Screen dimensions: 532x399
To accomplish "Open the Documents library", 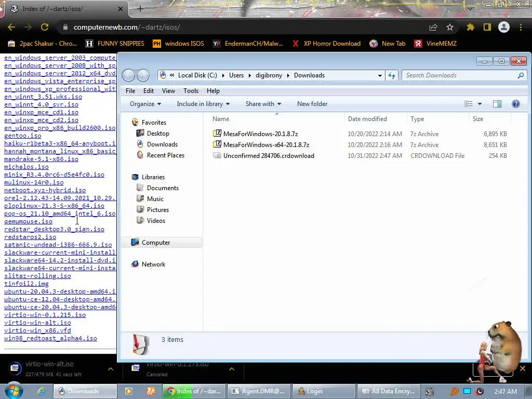I will (163, 188).
